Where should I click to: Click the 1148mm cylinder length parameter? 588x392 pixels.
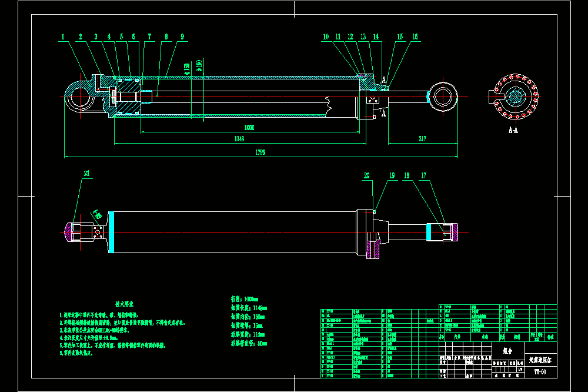click(x=249, y=308)
